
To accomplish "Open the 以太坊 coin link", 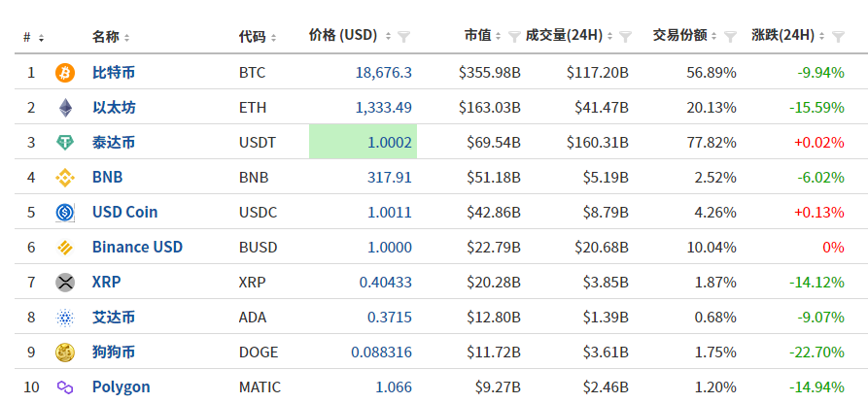I will point(114,108).
